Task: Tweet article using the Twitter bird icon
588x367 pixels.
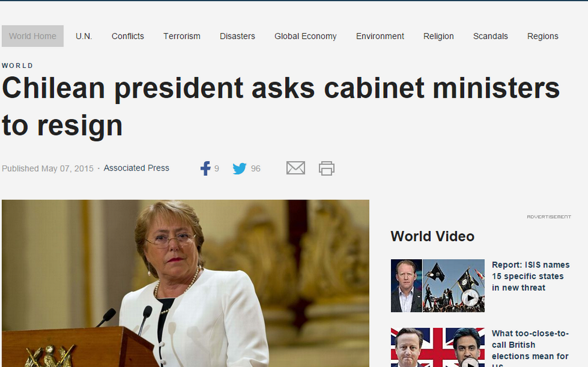Action: [x=239, y=169]
